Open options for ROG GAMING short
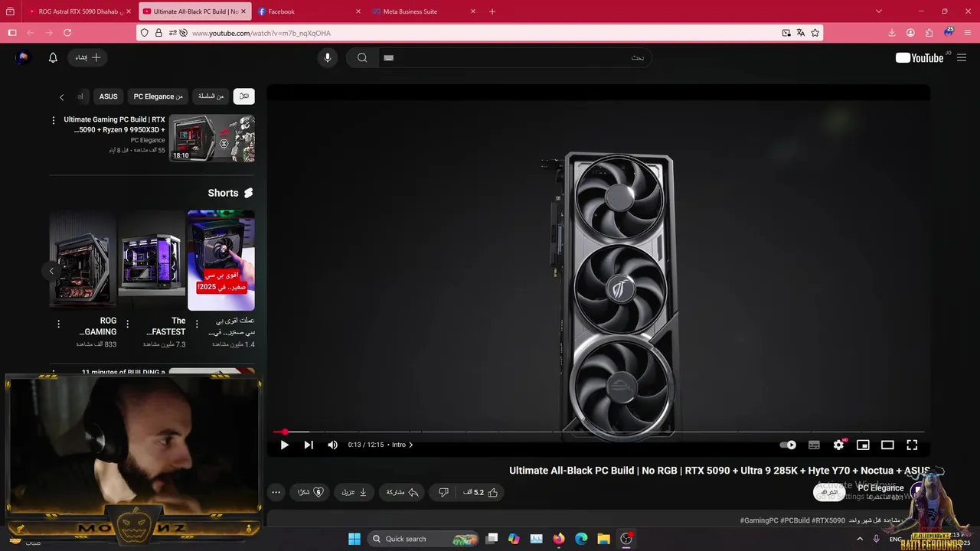Screen dimensions: 980x551 pos(59,324)
